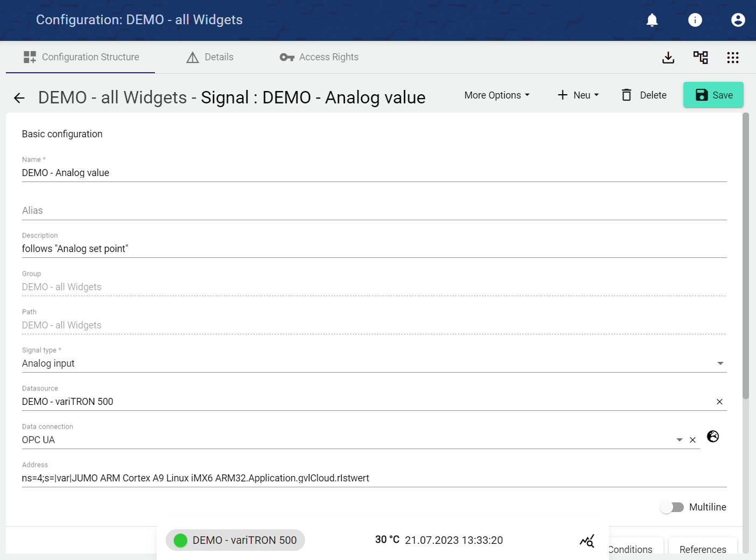Open the apps grid icon

click(x=732, y=58)
